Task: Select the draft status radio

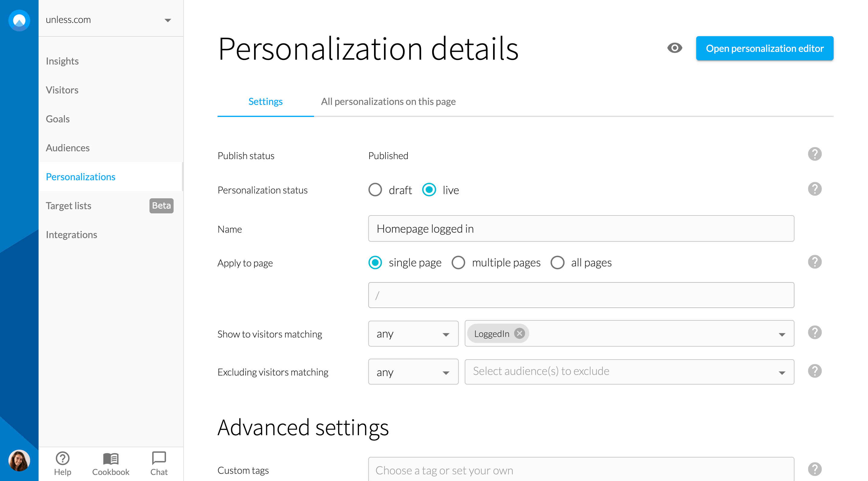Action: point(375,190)
